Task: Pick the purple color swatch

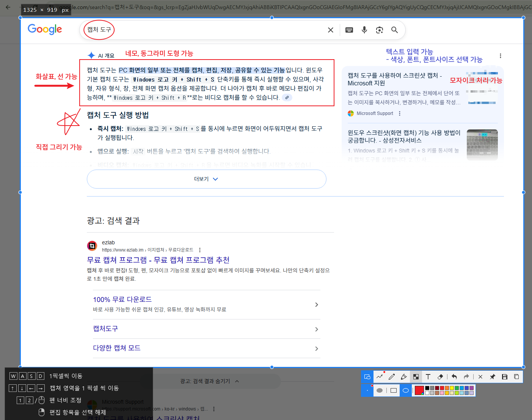Action: point(471,388)
